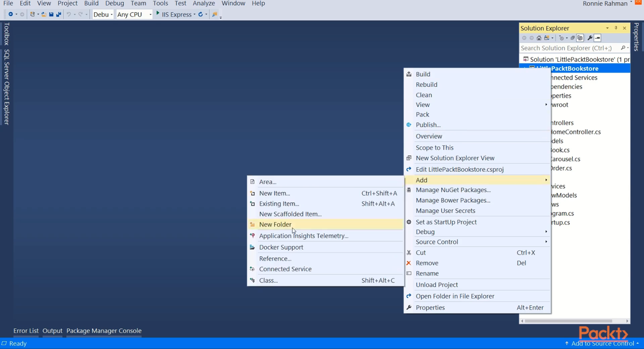The image size is (644, 349).
Task: Click the Application Insights Telemetry icon
Action: point(252,236)
